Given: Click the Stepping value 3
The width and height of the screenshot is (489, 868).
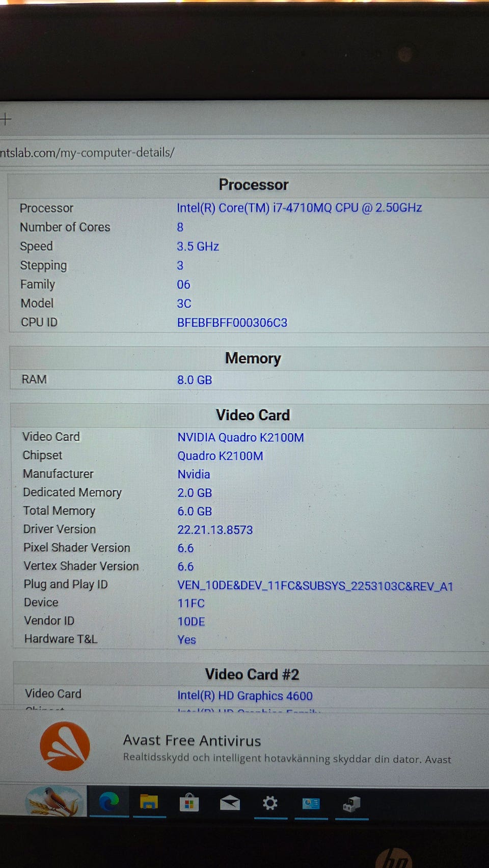Looking at the screenshot, I should click(x=180, y=265).
